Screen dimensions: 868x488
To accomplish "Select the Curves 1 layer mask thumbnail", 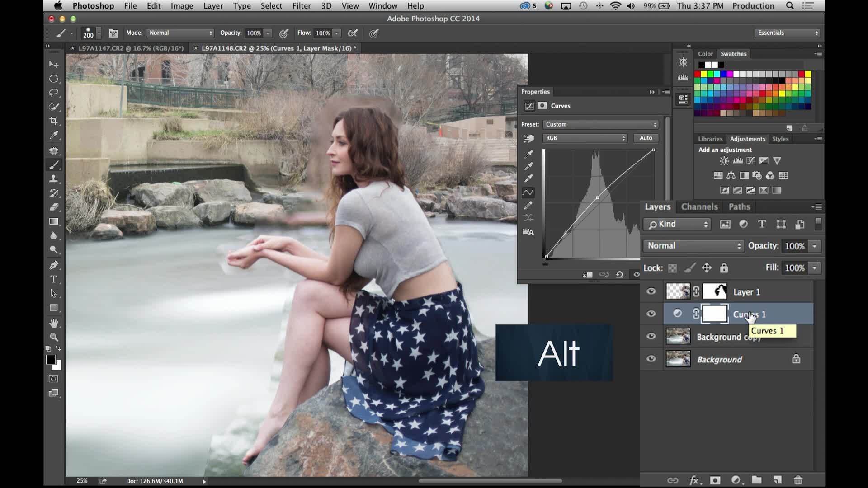I will point(714,314).
